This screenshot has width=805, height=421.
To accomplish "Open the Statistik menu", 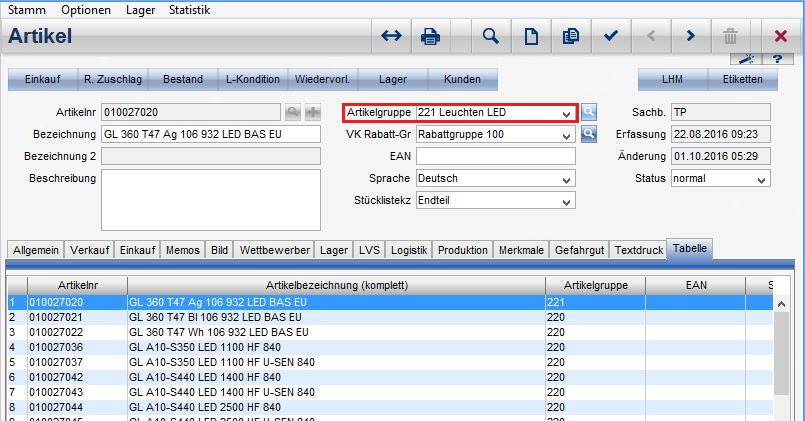I will [189, 9].
